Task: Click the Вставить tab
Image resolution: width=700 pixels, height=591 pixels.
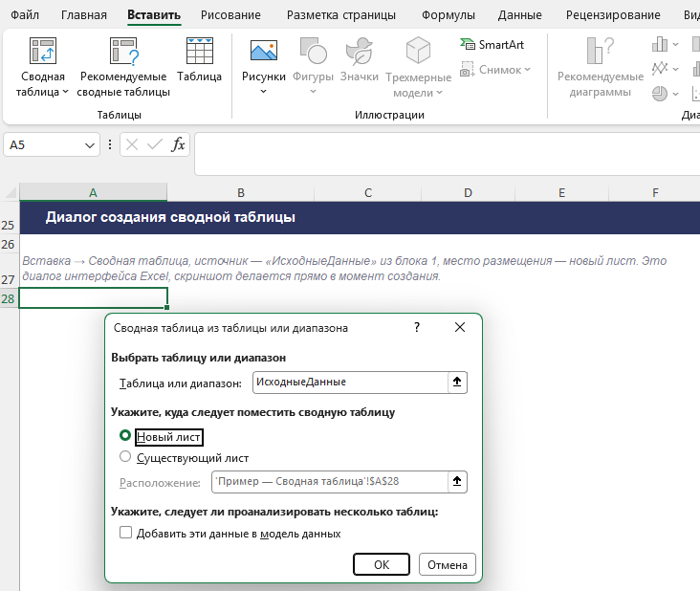Action: (x=154, y=14)
